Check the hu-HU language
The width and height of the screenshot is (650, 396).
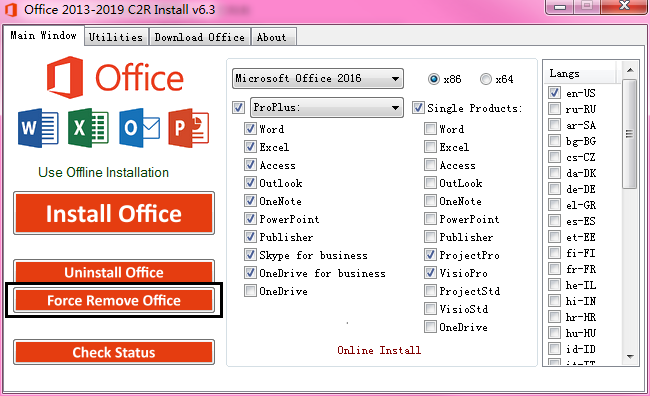click(554, 333)
